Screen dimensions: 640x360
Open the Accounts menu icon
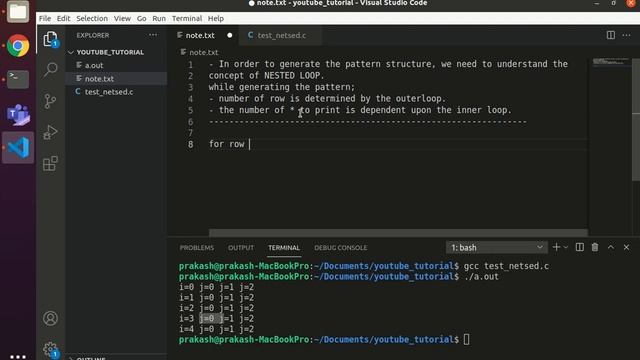pyautogui.click(x=51, y=318)
